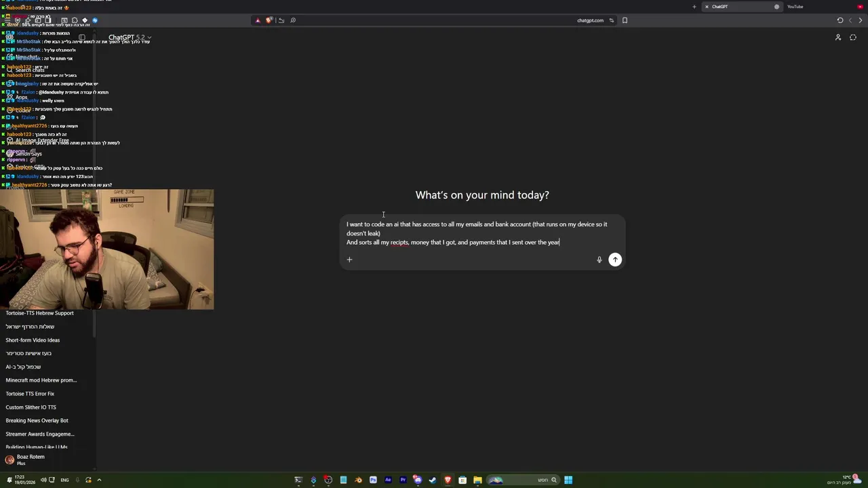868x488 pixels.
Task: Open the ChatGPT 5.2 model selector dropdown
Action: 130,38
